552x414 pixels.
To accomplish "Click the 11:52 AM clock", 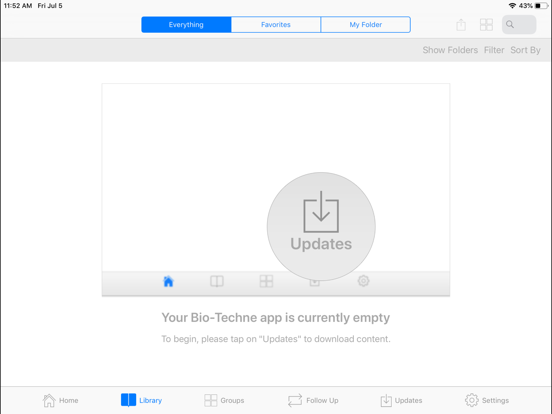I will (x=18, y=6).
